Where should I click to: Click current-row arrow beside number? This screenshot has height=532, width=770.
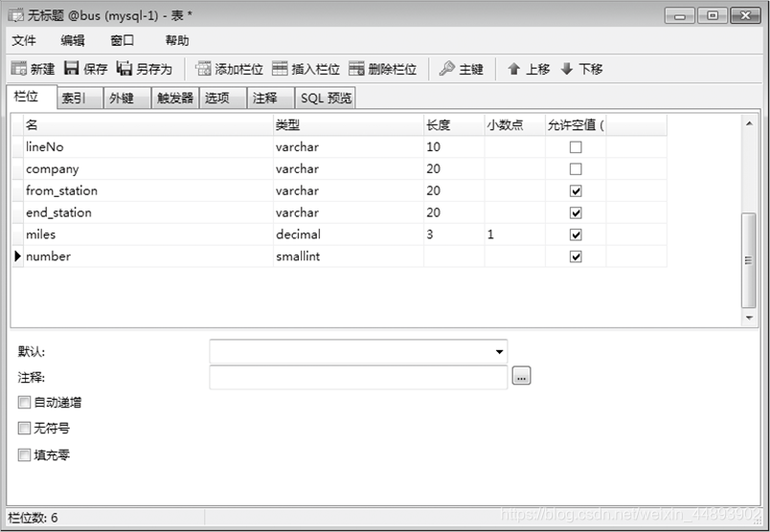(17, 256)
